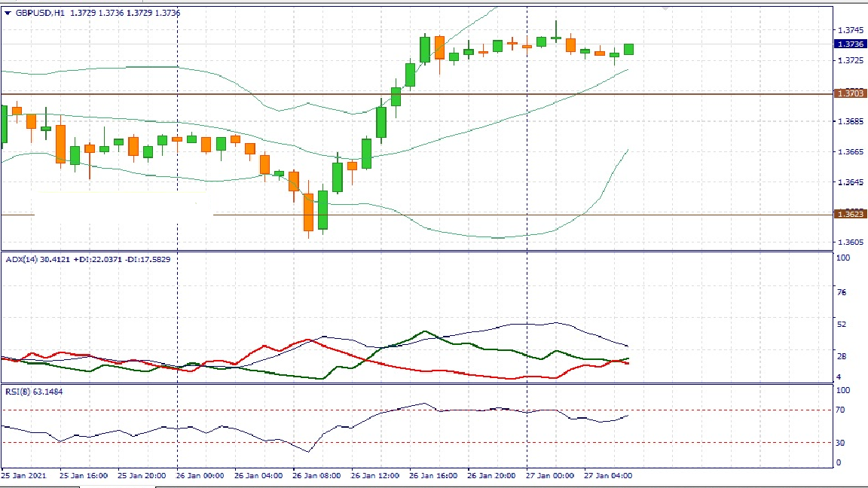The image size is (868, 488).
Task: Click the RSI 70 level dashed line
Action: click(226, 410)
